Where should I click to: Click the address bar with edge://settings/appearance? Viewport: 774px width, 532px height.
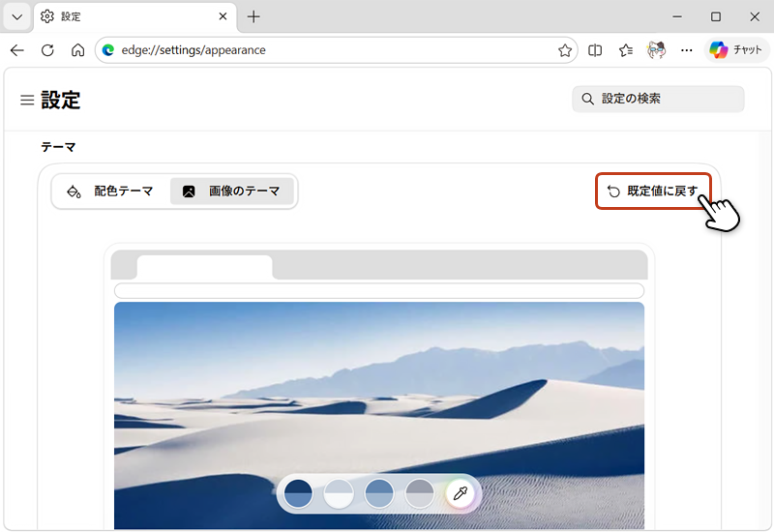tap(336, 50)
